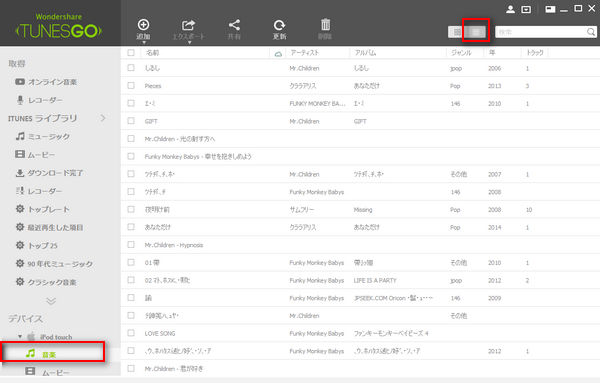Open Classical Music (クラシック音楽) playlist
This screenshot has width=600, height=383.
click(x=46, y=282)
